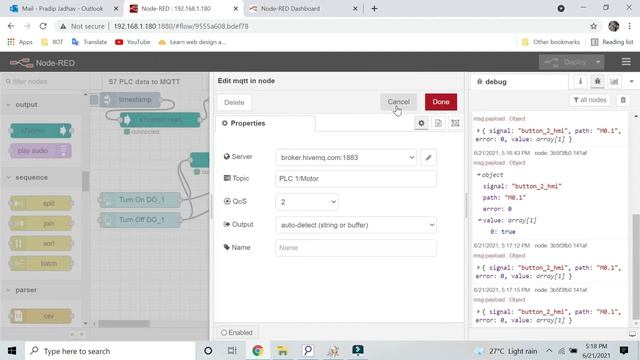Open the Reading list
This screenshot has width=640, height=360.
click(x=612, y=42)
